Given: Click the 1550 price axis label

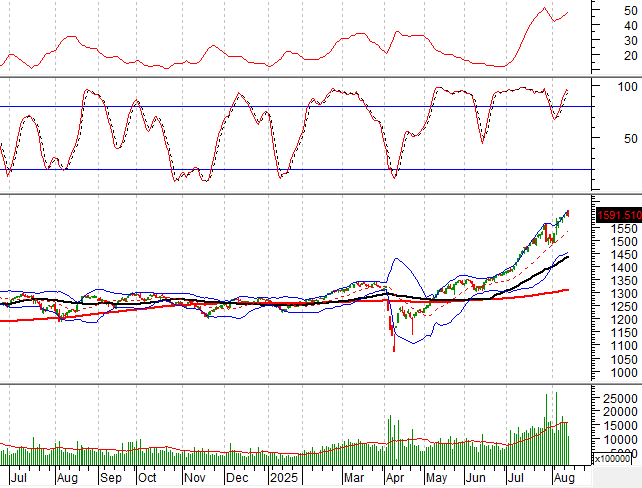Looking at the screenshot, I should coord(624,229).
